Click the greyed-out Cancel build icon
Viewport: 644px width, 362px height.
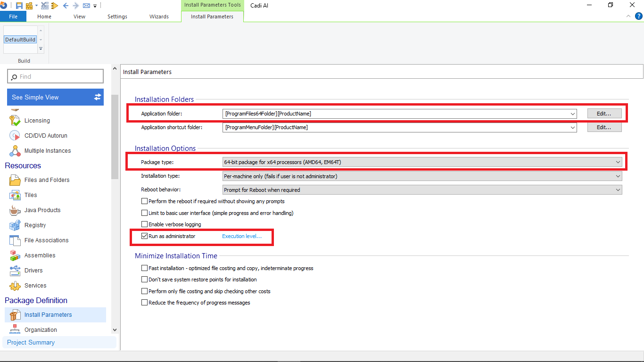pyautogui.click(x=45, y=6)
